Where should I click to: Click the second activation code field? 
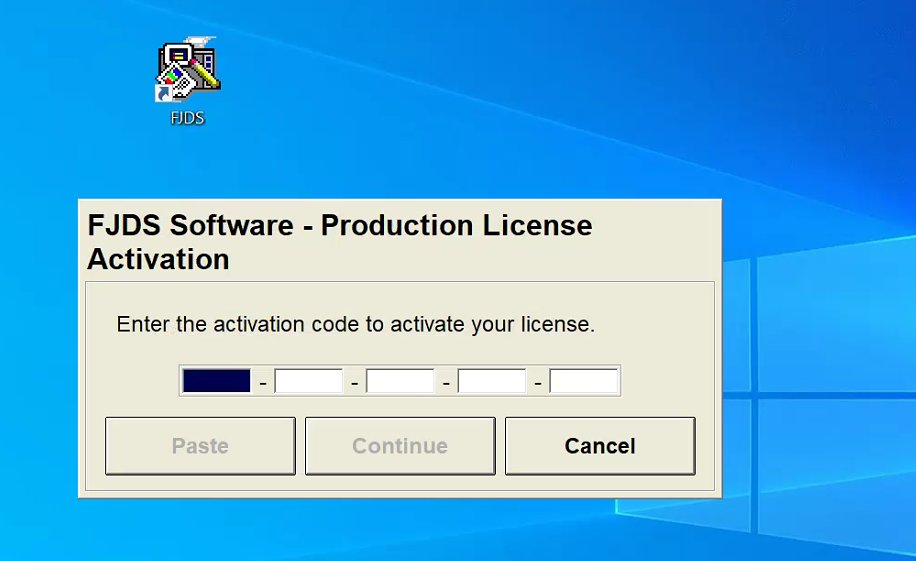pos(308,381)
